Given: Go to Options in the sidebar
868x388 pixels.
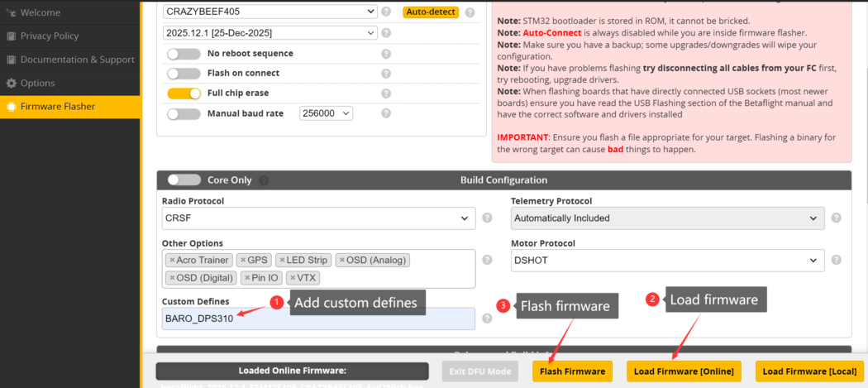Looking at the screenshot, I should 37,83.
